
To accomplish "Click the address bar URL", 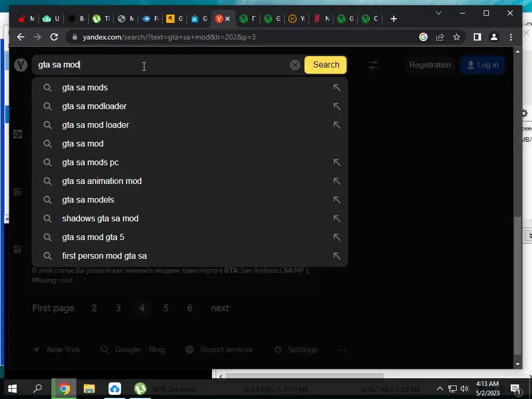I will pyautogui.click(x=169, y=37).
